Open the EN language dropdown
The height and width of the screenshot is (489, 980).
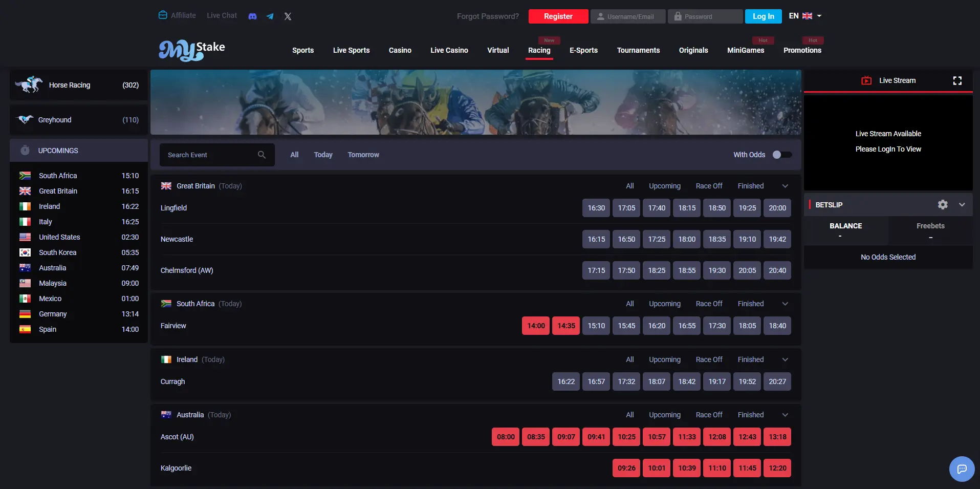pyautogui.click(x=805, y=16)
